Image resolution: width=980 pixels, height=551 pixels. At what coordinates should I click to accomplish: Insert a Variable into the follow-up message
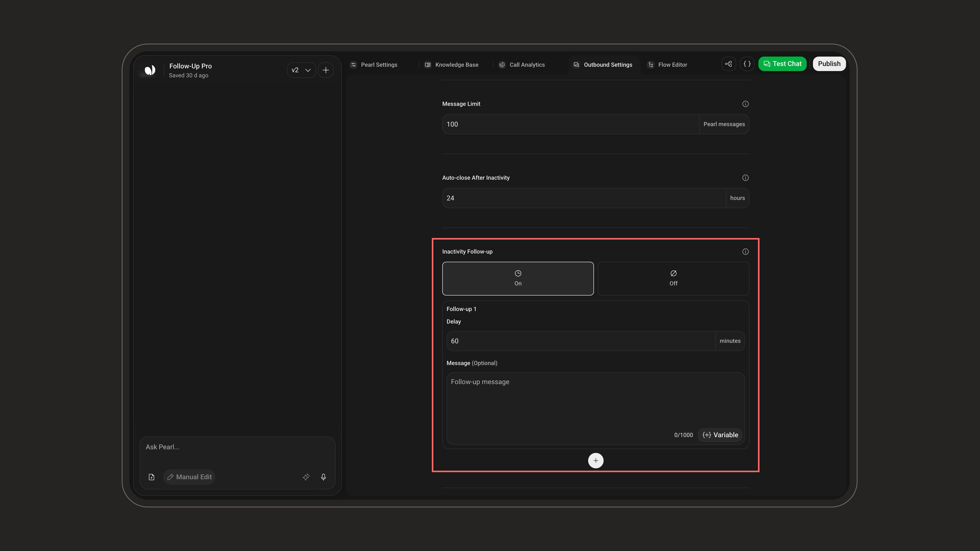click(x=720, y=435)
